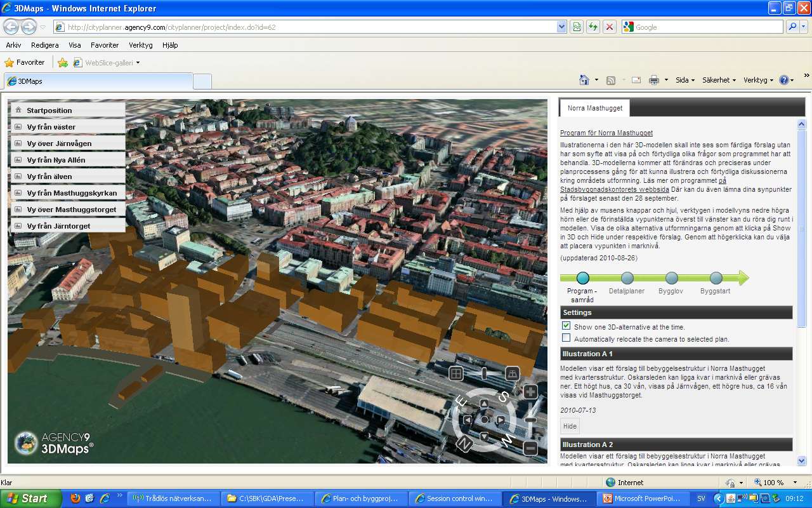The height and width of the screenshot is (508, 812).
Task: Open Stadsbyggnadskontorets webbsida link
Action: [x=614, y=189]
